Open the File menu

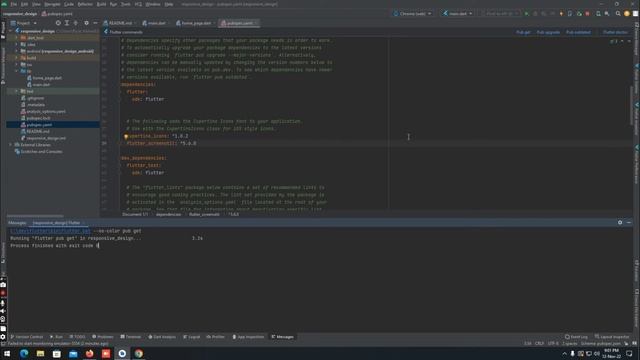[14, 4]
